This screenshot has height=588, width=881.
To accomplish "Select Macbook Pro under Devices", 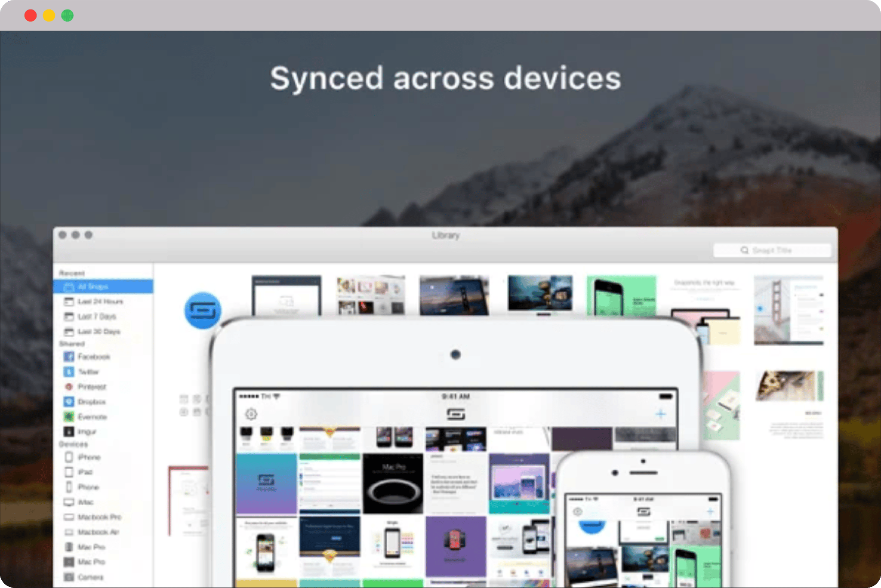I will (x=99, y=517).
